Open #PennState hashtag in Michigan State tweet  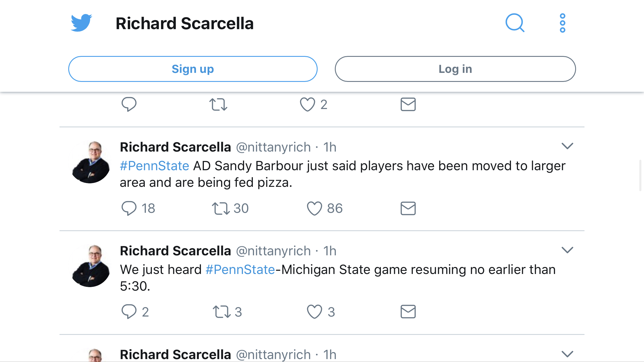[x=240, y=270]
